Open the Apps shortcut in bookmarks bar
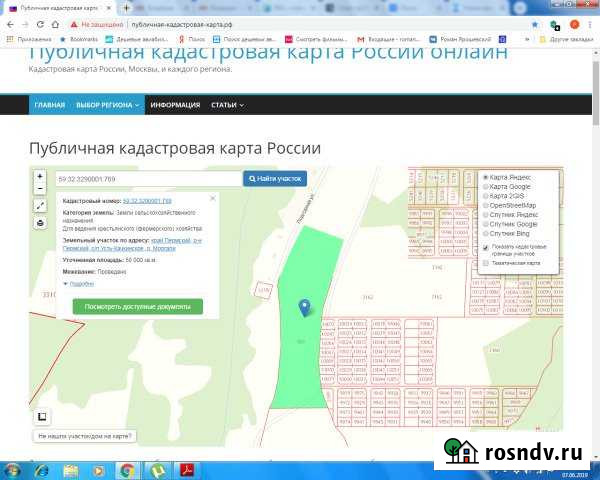Screen dimensions: 600x480 click(29, 39)
